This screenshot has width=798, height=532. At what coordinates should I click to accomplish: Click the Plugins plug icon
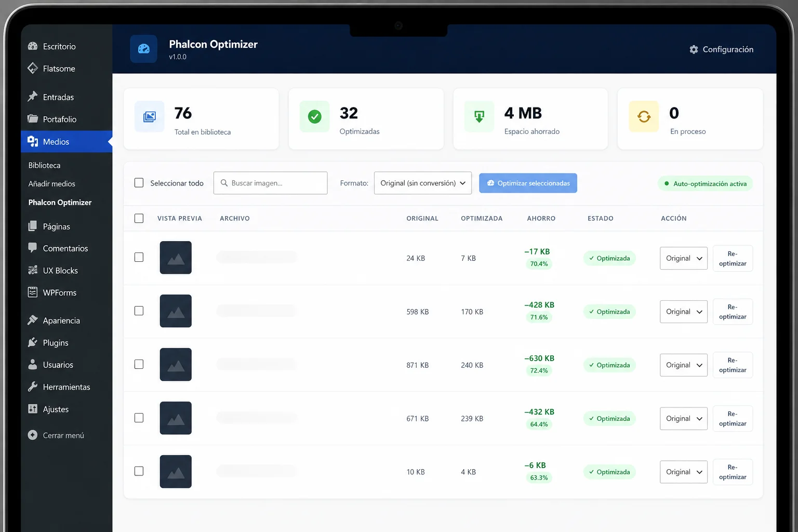click(x=33, y=342)
